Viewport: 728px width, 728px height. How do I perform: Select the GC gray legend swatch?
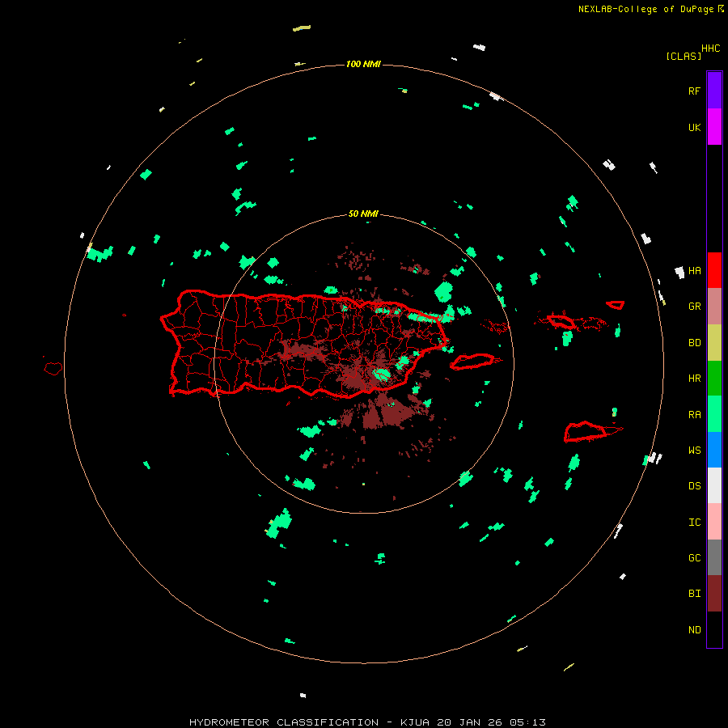coord(714,557)
